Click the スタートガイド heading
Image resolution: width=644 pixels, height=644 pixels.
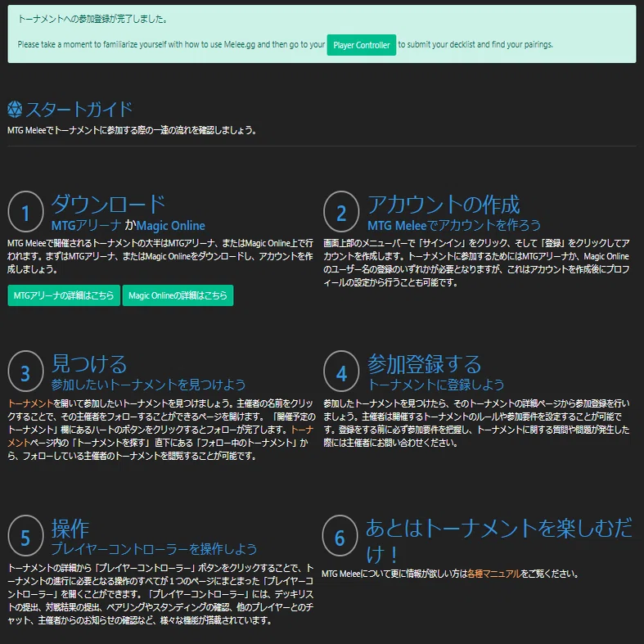(x=79, y=110)
